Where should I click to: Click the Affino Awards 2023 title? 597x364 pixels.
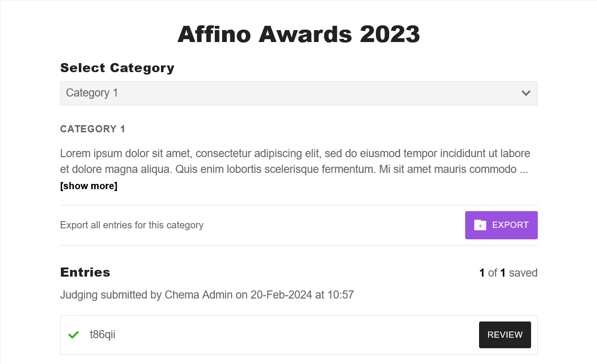298,34
